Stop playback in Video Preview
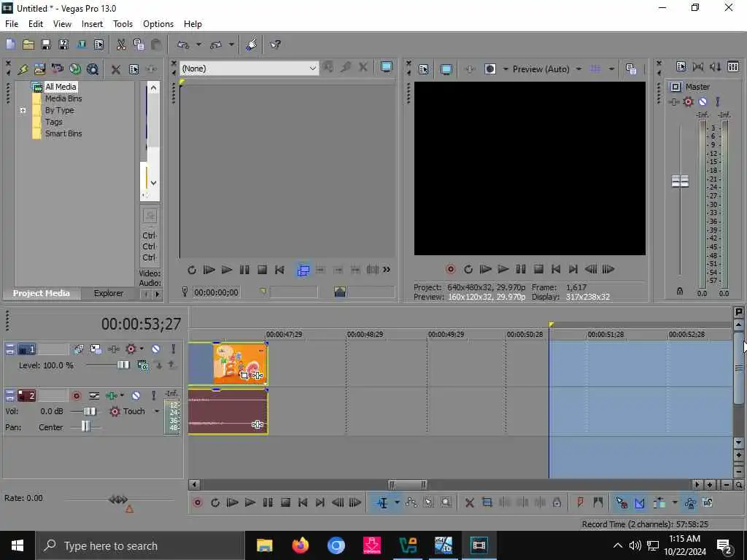The height and width of the screenshot is (560, 747). pos(538,270)
